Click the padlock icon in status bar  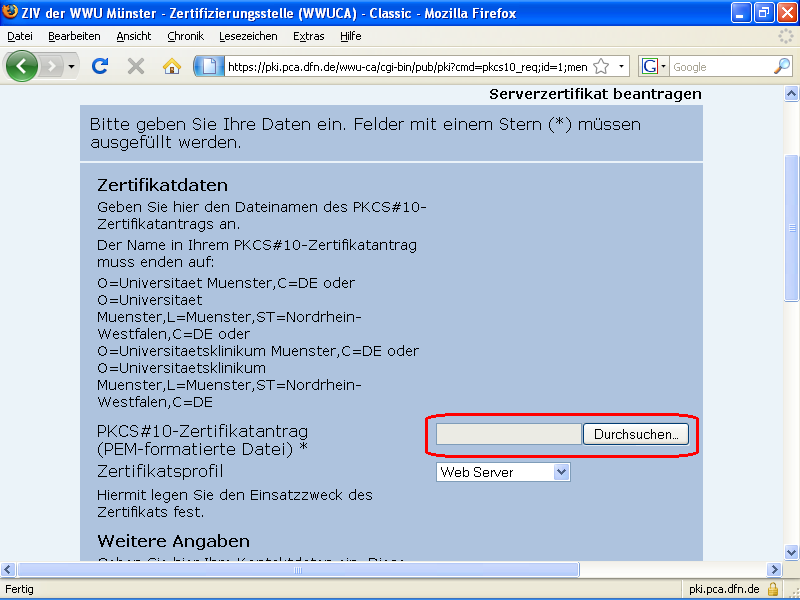(773, 589)
